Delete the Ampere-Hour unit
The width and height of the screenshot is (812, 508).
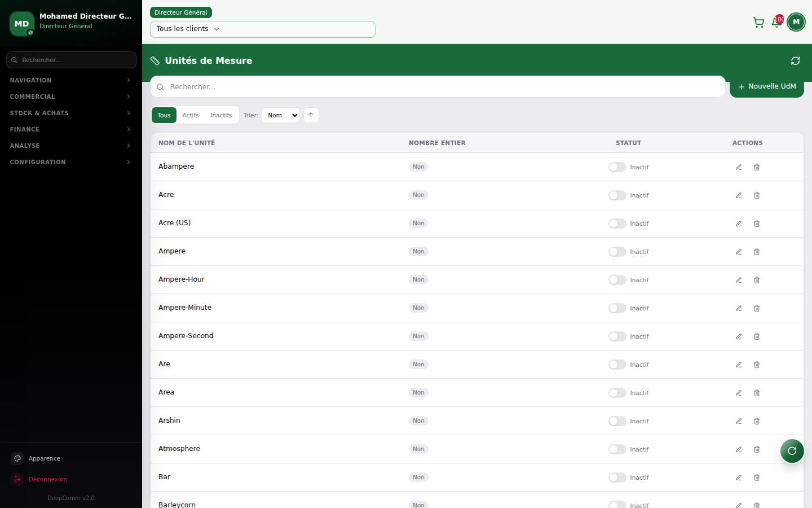757,280
